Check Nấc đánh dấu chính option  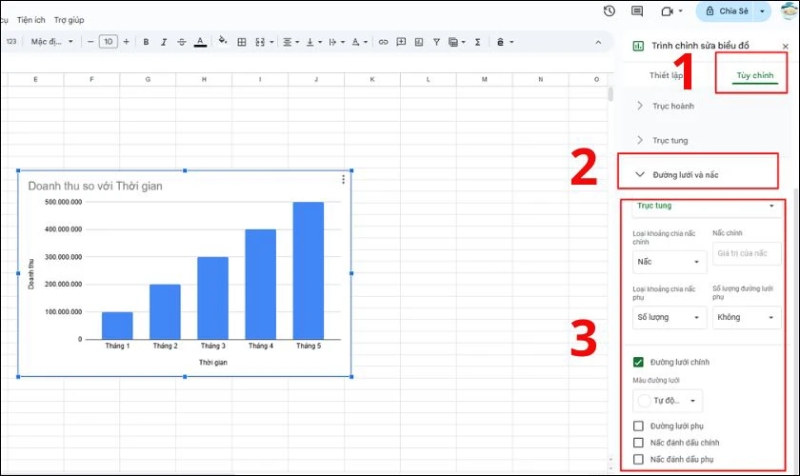640,442
